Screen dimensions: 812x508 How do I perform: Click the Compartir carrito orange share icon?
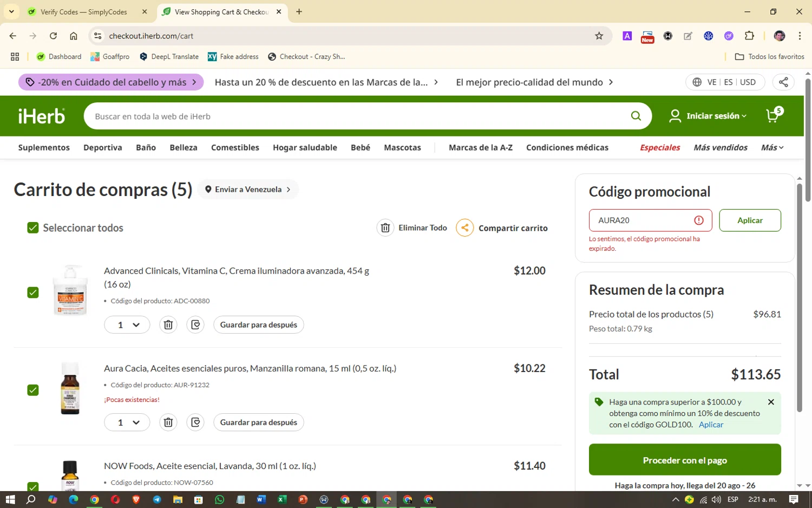[x=464, y=228]
